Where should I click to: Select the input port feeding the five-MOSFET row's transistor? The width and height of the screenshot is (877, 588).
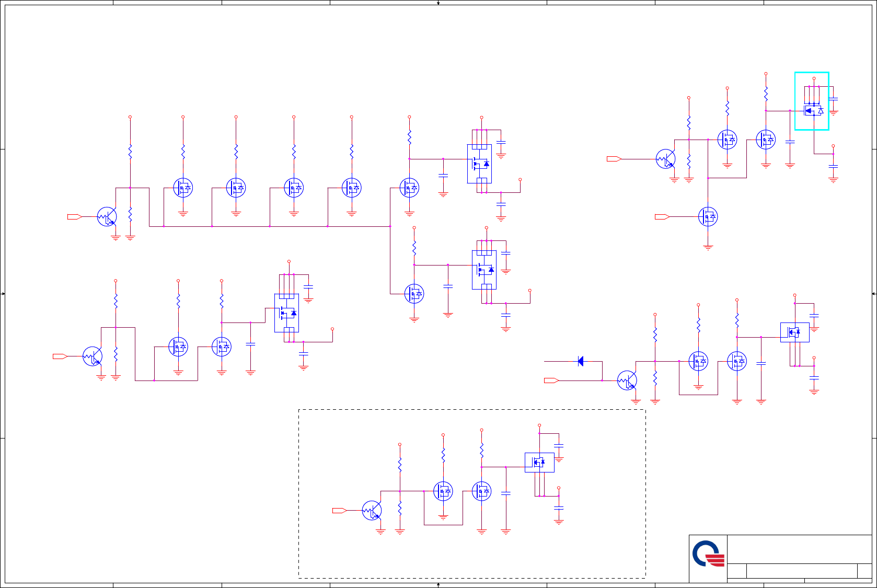coord(75,216)
